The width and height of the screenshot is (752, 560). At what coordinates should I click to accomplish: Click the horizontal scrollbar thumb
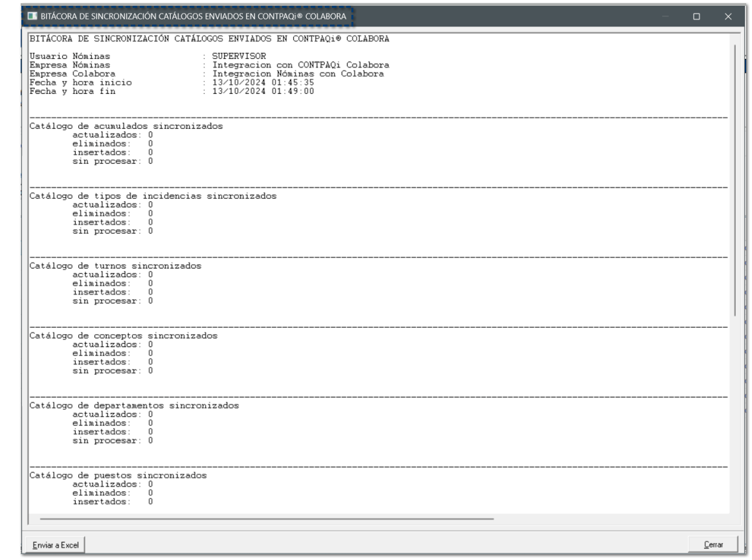[x=267, y=519]
